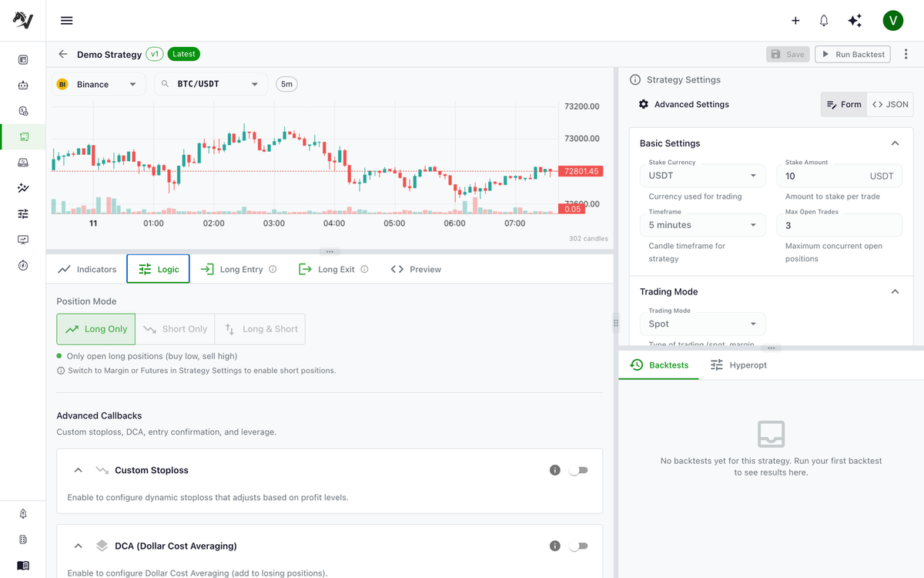The height and width of the screenshot is (578, 924).
Task: Open the monitor chart icon in sidebar
Action: 23,240
